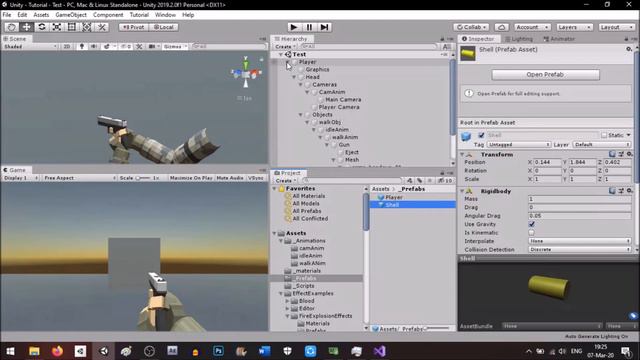Click Inspector lock icon
This screenshot has width=640, height=360.
point(627,39)
